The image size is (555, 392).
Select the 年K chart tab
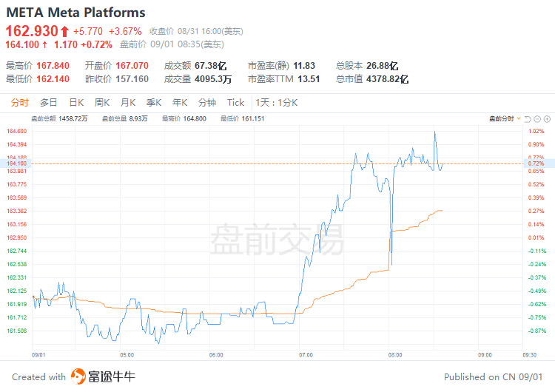point(180,103)
